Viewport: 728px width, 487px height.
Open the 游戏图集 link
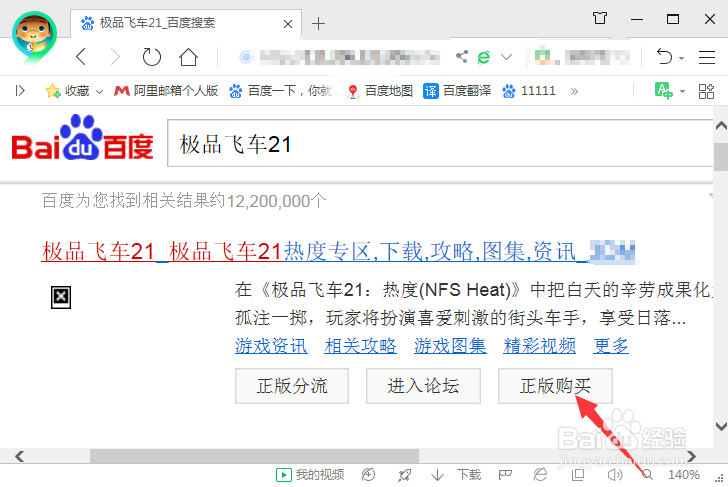tap(450, 346)
